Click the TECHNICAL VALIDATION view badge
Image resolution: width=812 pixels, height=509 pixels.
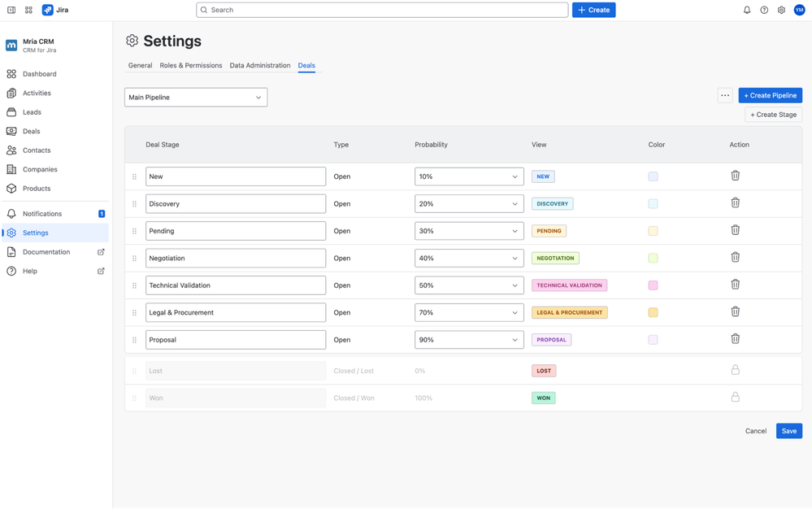(x=569, y=285)
